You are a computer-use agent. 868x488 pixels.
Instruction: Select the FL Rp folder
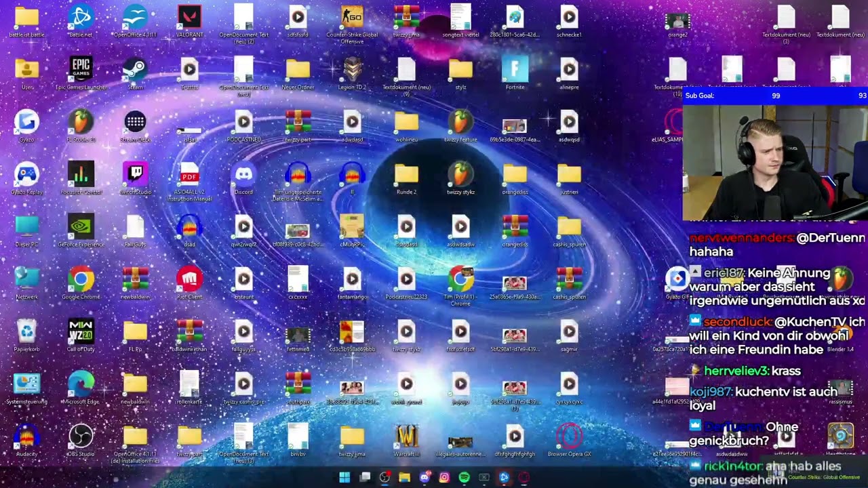[x=135, y=335]
